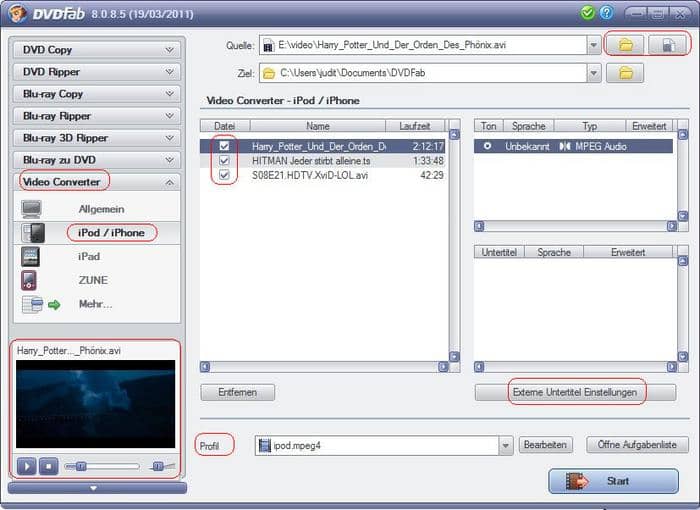
Task: Open the Quelle source path dropdown
Action: 593,45
